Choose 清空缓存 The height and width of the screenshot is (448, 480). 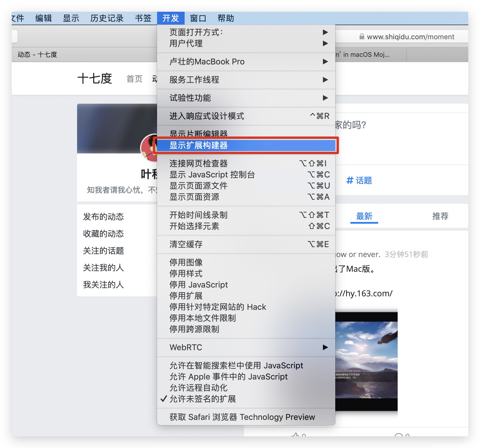coord(246,244)
